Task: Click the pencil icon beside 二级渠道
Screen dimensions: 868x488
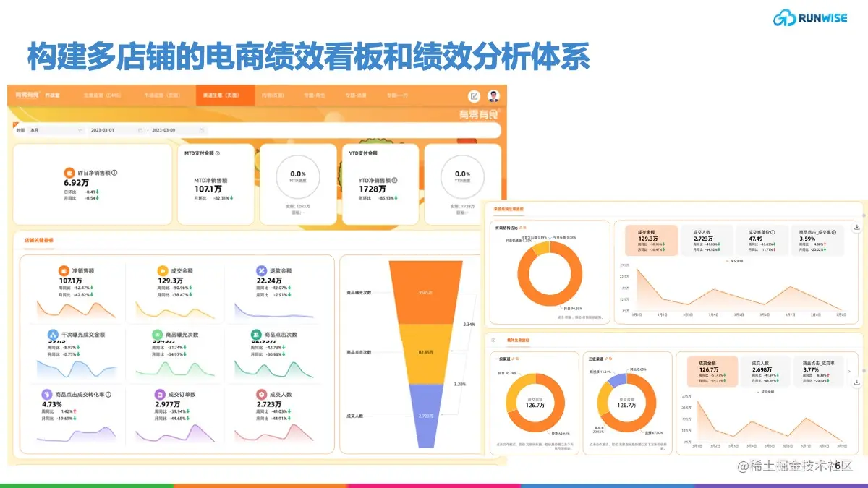Action: tap(606, 359)
